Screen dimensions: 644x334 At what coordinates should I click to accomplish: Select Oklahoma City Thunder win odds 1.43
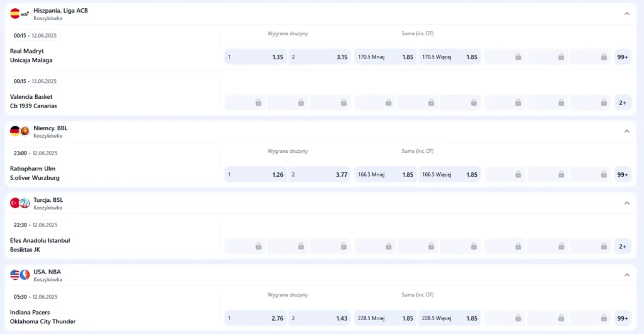(319, 318)
